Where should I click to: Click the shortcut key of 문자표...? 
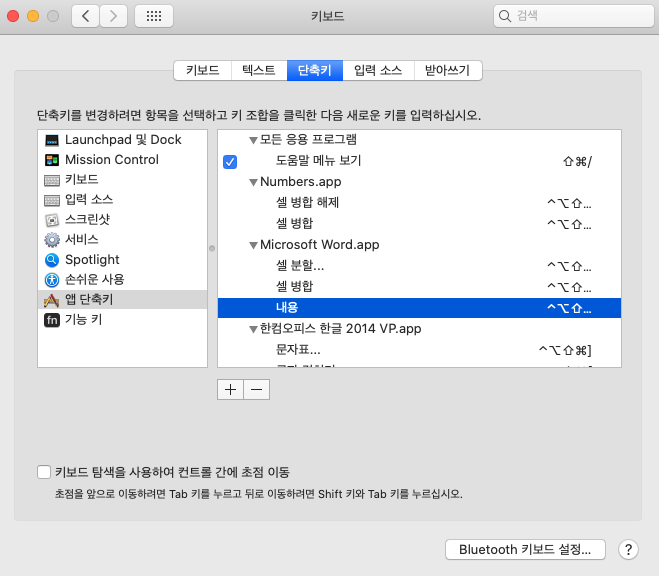pyautogui.click(x=565, y=350)
